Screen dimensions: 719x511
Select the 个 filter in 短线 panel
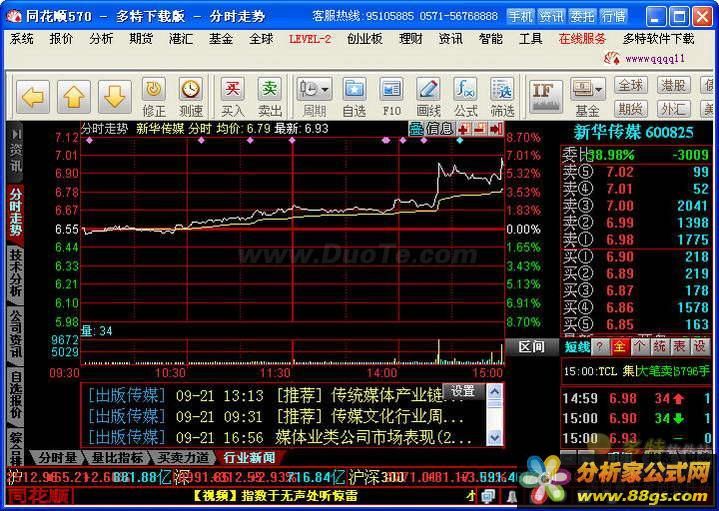(x=639, y=347)
